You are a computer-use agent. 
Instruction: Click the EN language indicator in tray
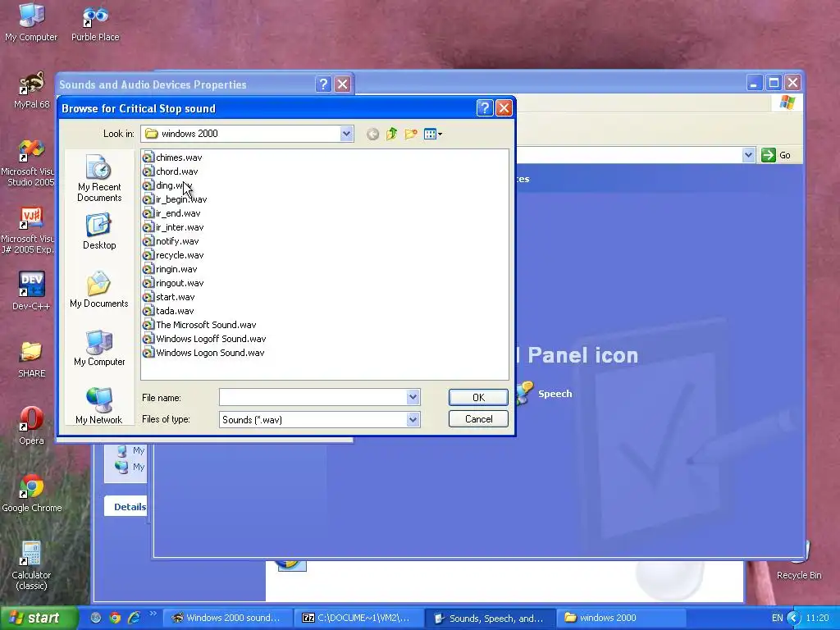click(778, 618)
